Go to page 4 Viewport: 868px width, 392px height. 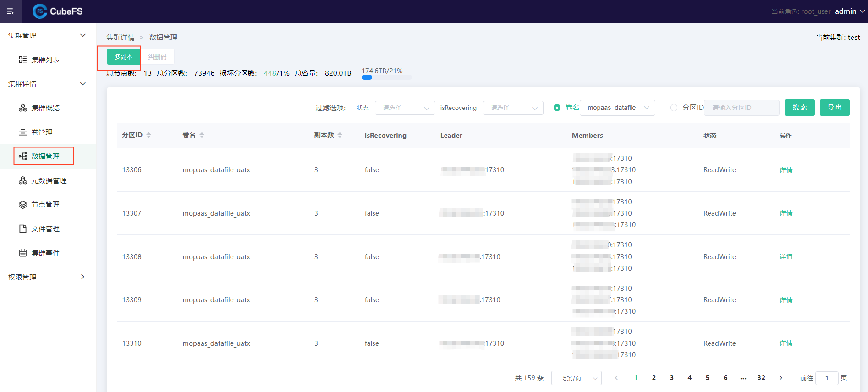click(689, 378)
